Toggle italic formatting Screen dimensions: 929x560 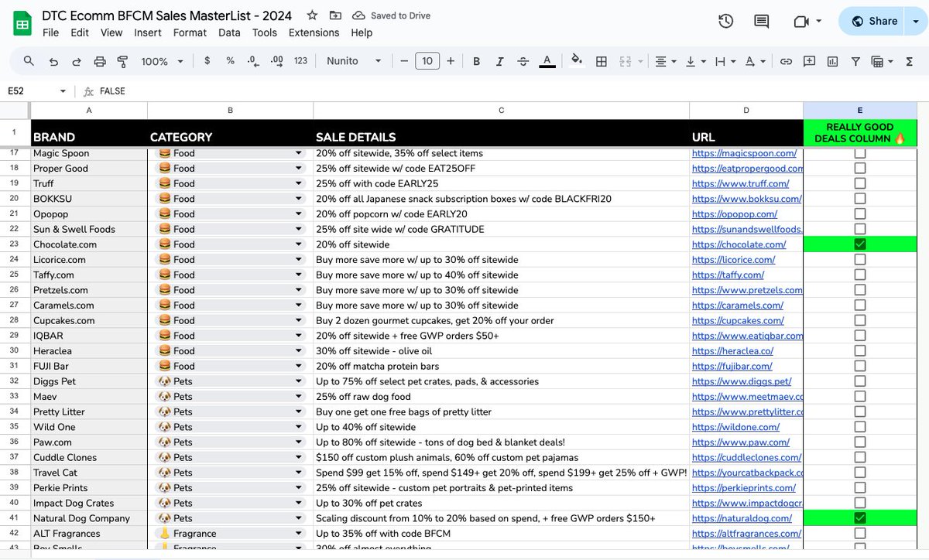tap(500, 61)
